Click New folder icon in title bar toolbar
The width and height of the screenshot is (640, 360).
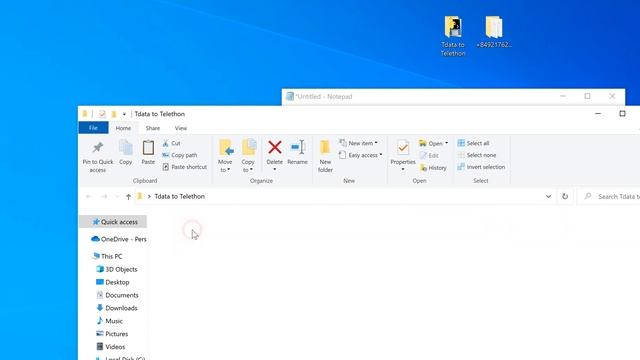[x=114, y=114]
